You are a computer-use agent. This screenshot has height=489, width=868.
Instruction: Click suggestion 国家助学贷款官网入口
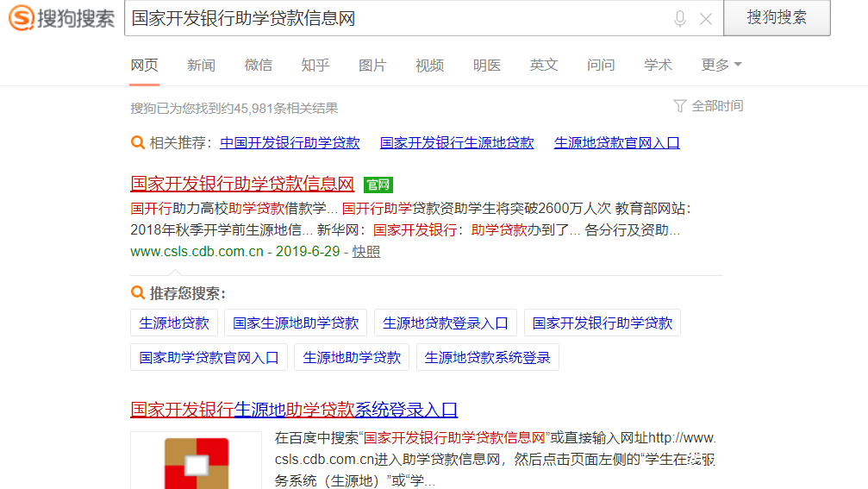209,357
